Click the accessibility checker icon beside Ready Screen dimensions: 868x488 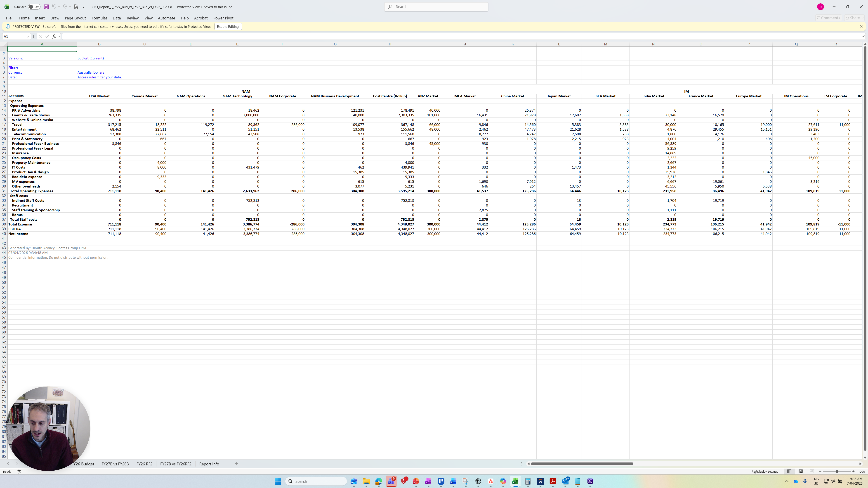point(19,472)
